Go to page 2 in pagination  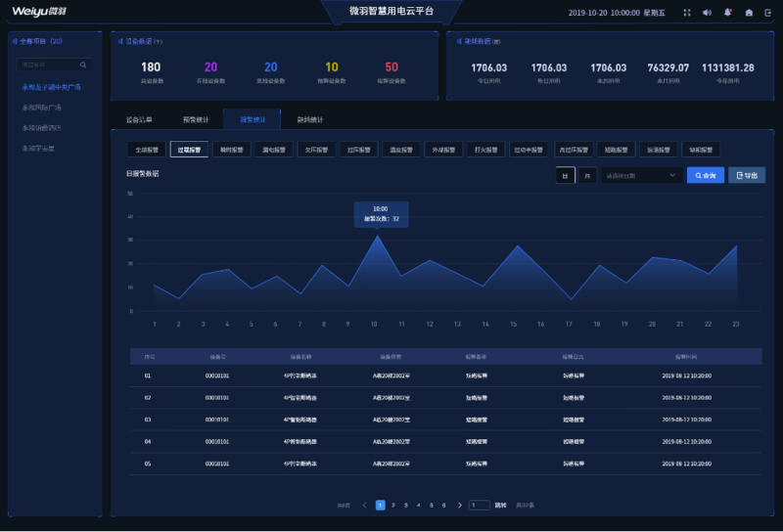(393, 505)
